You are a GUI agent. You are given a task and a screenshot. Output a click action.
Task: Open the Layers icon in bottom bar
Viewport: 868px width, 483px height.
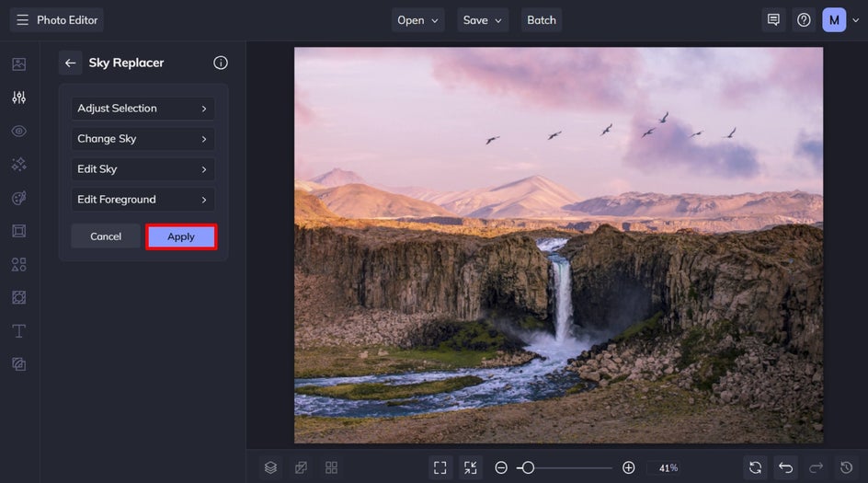pyautogui.click(x=270, y=467)
